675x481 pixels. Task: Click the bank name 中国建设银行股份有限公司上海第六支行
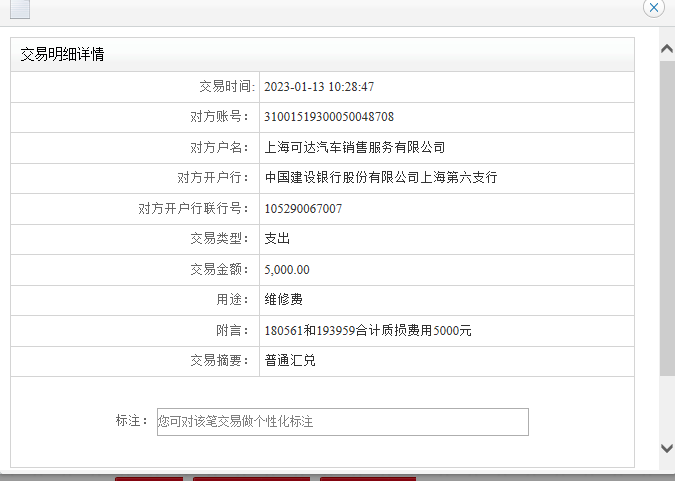click(x=380, y=178)
